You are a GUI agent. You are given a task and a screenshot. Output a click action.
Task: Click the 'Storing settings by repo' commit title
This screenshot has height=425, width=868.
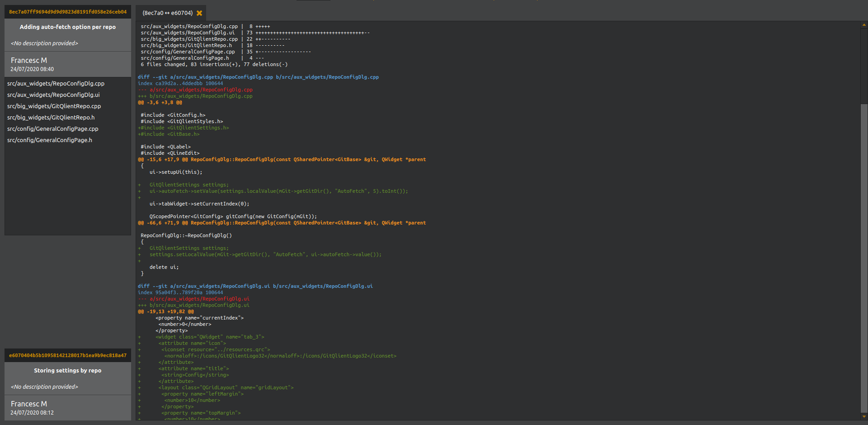coord(68,371)
